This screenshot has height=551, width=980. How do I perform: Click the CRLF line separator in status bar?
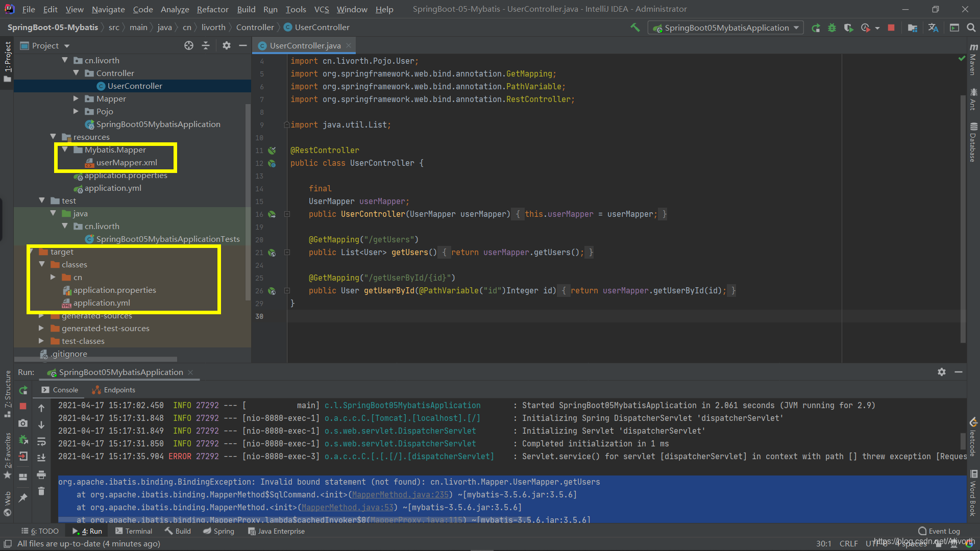point(848,544)
